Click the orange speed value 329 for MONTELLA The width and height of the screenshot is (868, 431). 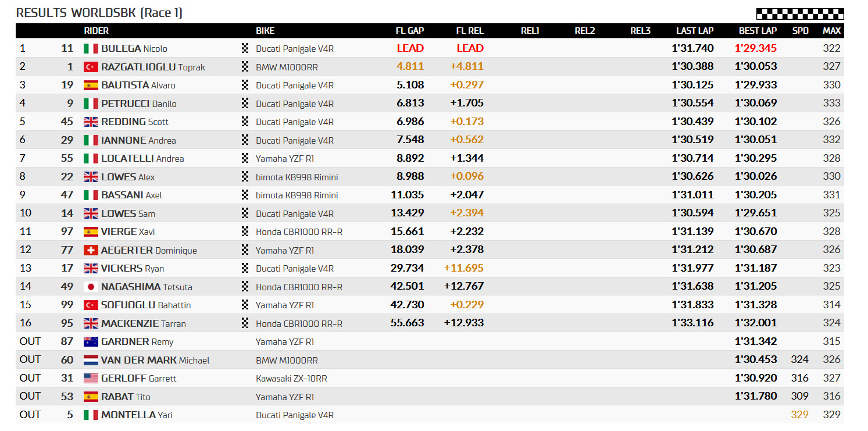coord(799,415)
